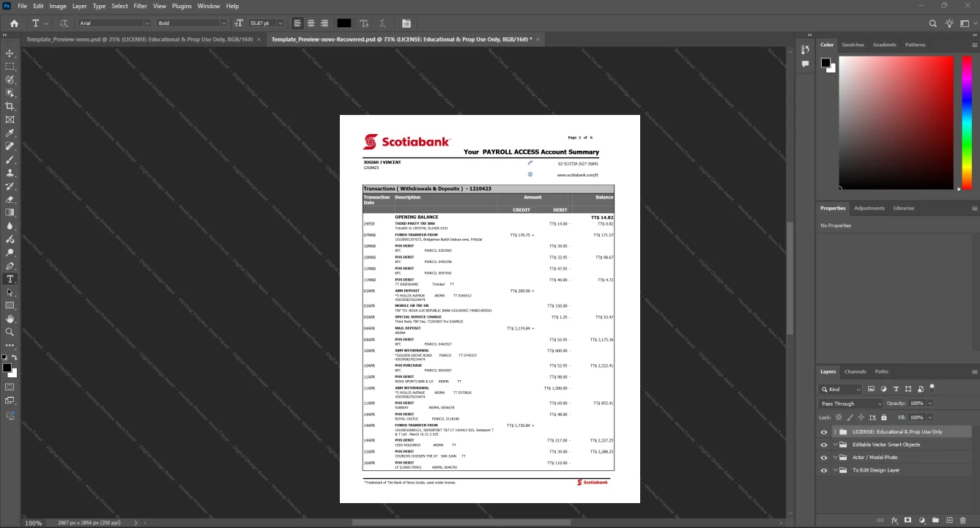Image resolution: width=980 pixels, height=528 pixels.
Task: Add a layer mask
Action: pyautogui.click(x=908, y=520)
